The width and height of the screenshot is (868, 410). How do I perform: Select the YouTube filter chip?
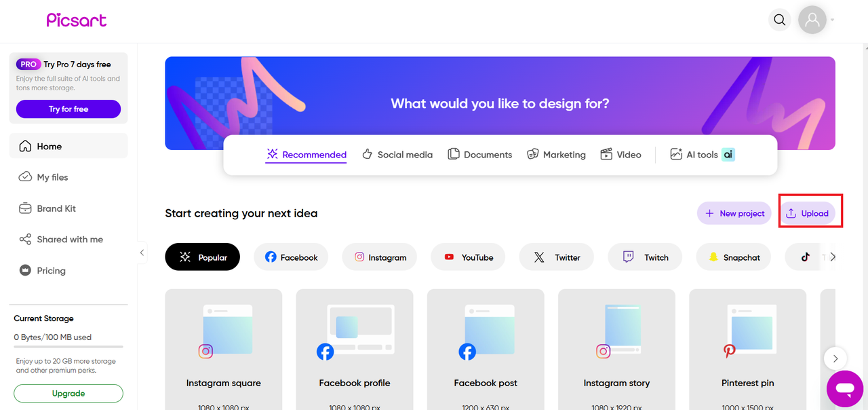[x=468, y=257]
